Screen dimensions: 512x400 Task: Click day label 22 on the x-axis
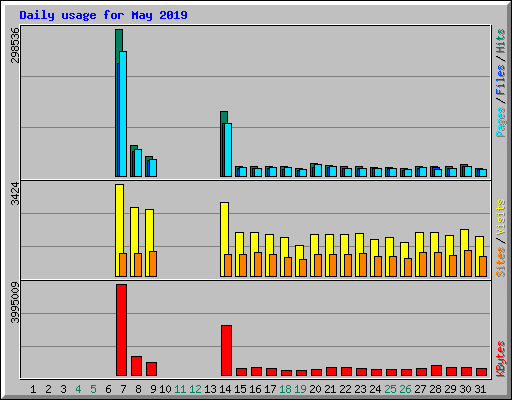[345, 389]
